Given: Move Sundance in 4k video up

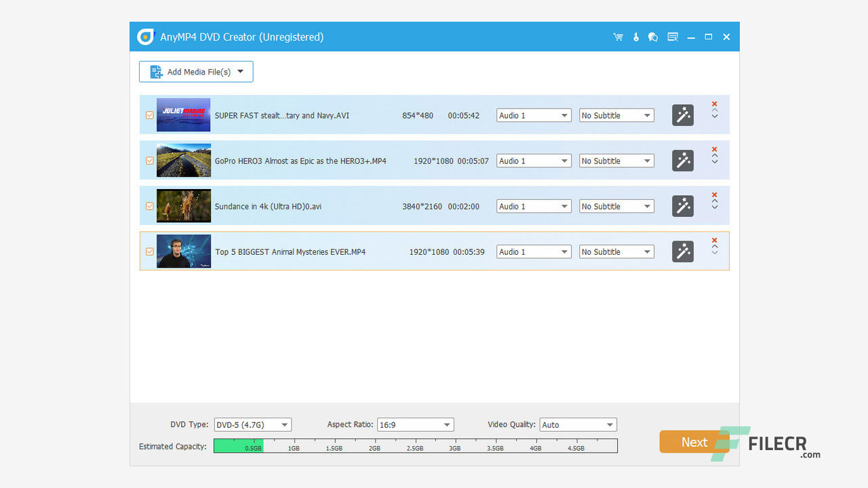Looking at the screenshot, I should (x=715, y=201).
